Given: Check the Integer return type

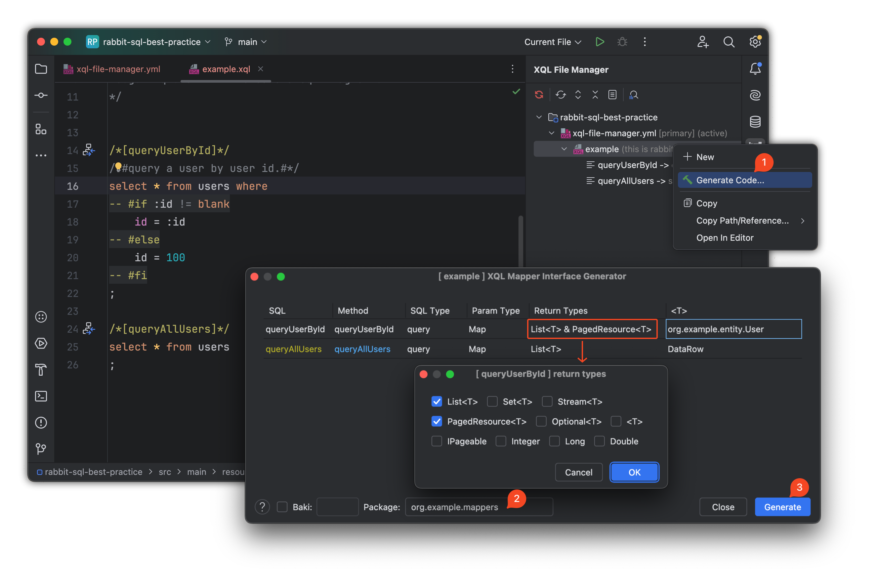Looking at the screenshot, I should click(x=501, y=441).
